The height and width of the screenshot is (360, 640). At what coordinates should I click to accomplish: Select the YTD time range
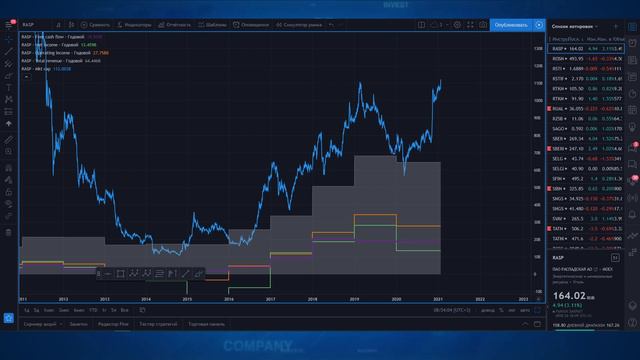pos(93,310)
